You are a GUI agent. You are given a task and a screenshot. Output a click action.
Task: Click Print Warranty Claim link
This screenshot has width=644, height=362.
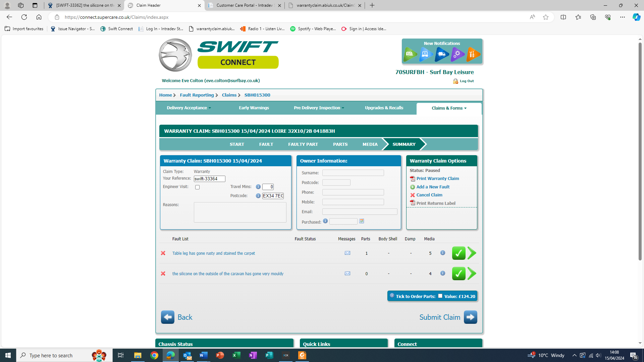(437, 179)
